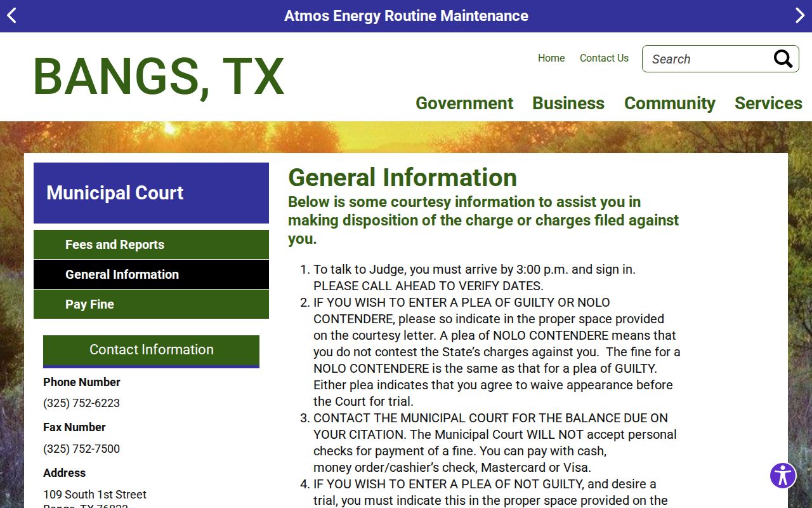812x508 pixels.
Task: Go to the BANGS, TX homepage logo
Action: [x=158, y=77]
